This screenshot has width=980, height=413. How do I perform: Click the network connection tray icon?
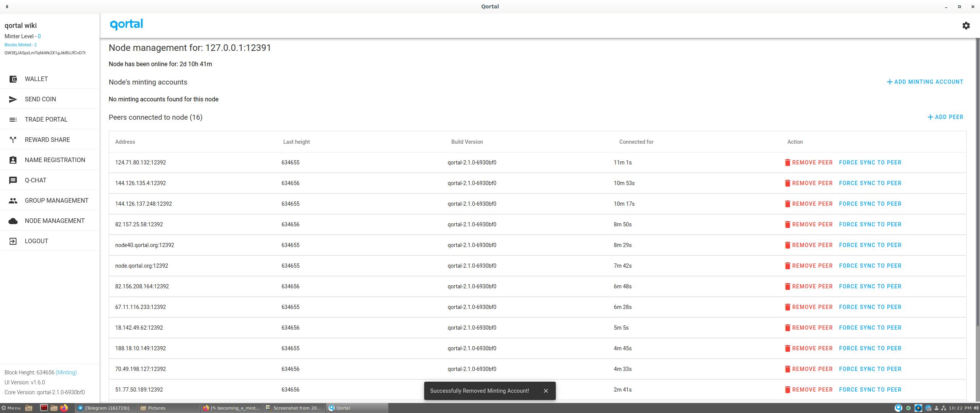point(944,408)
